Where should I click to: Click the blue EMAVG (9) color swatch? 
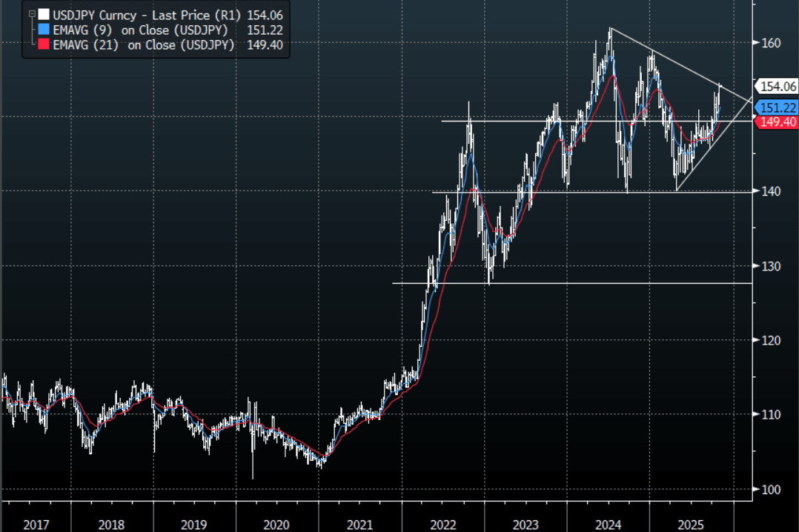[x=44, y=30]
